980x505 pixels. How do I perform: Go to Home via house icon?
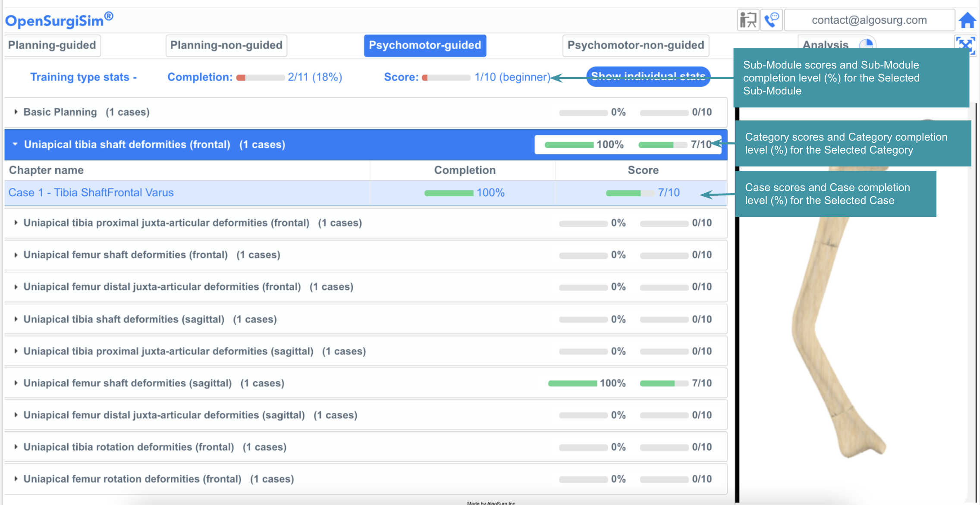tap(967, 20)
